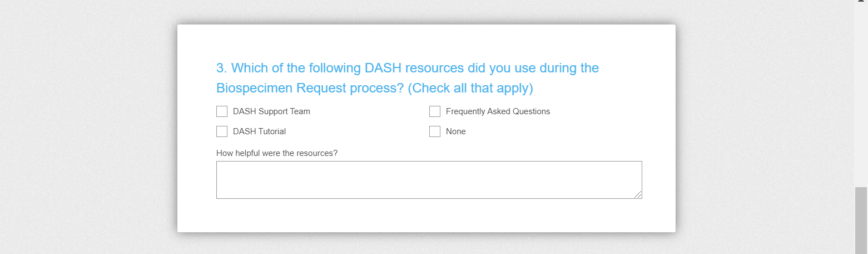
Task: Click the scrollbar track above the thumb
Action: [x=861, y=95]
